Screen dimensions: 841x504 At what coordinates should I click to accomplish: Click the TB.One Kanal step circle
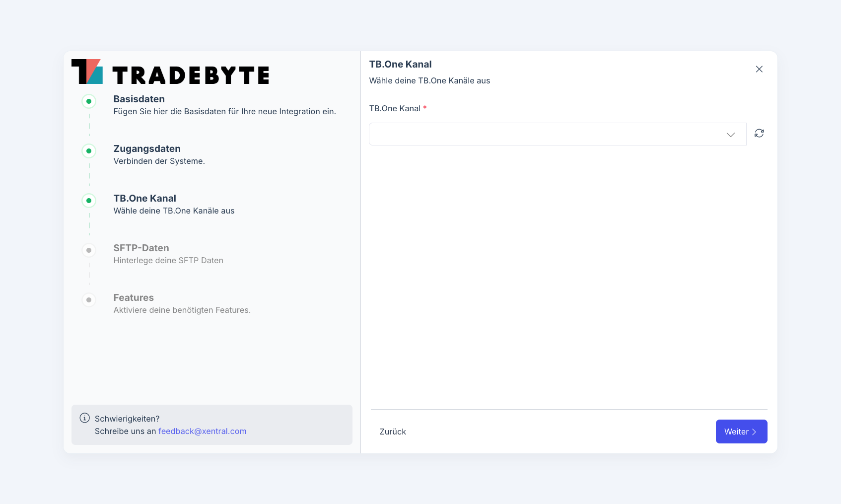coord(89,201)
